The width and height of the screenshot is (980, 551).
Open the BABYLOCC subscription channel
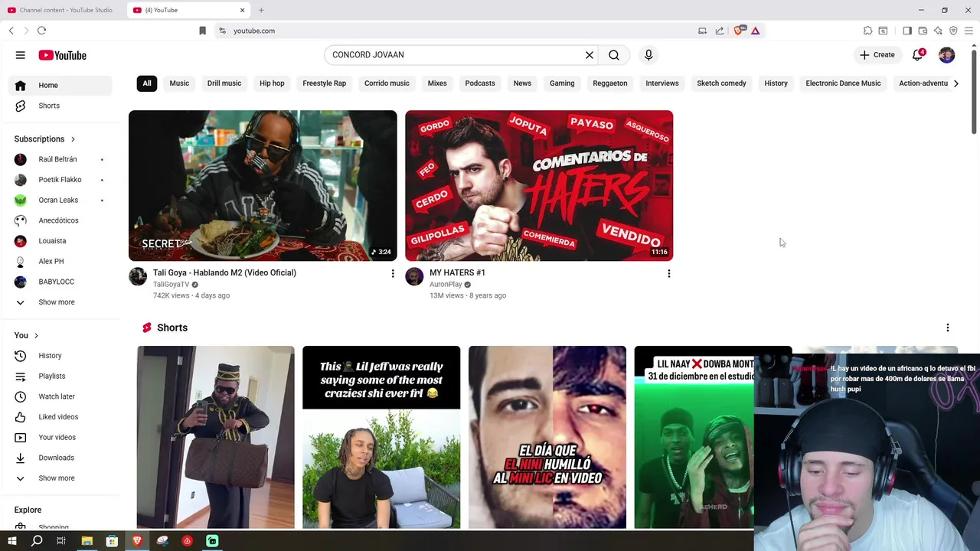[60, 282]
